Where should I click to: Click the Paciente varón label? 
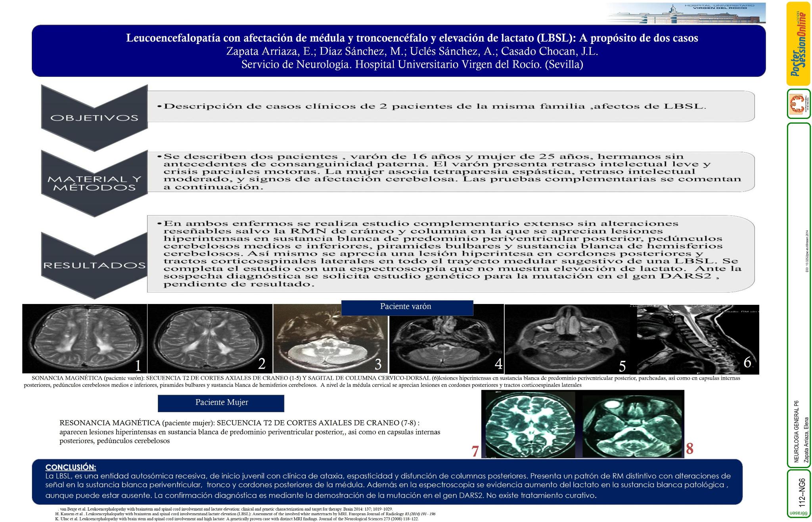[x=407, y=308]
